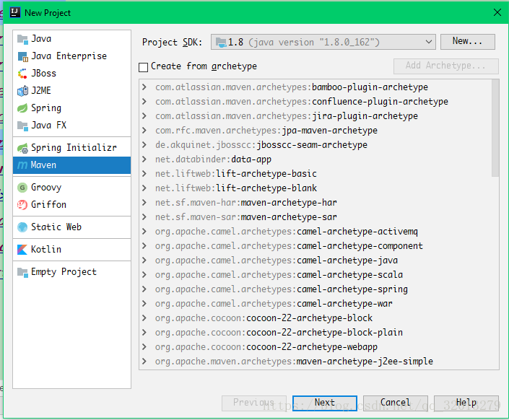Expand confluence-plugin-archetype node

point(144,101)
